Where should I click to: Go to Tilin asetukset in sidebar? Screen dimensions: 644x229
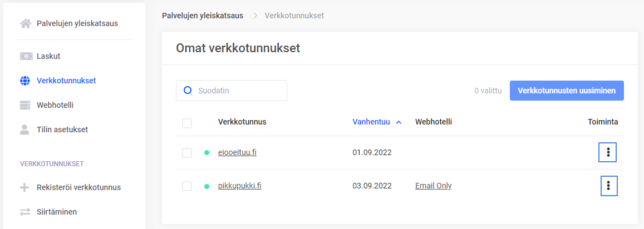click(62, 130)
